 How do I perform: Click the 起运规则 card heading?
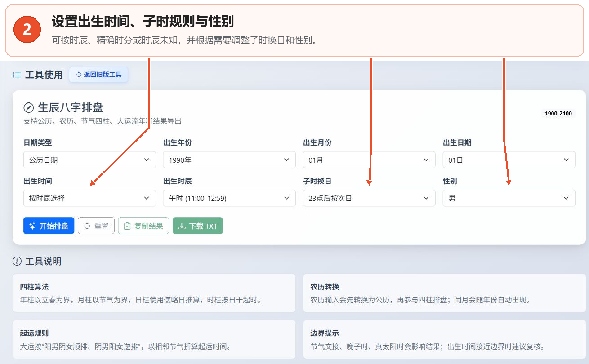[34, 333]
